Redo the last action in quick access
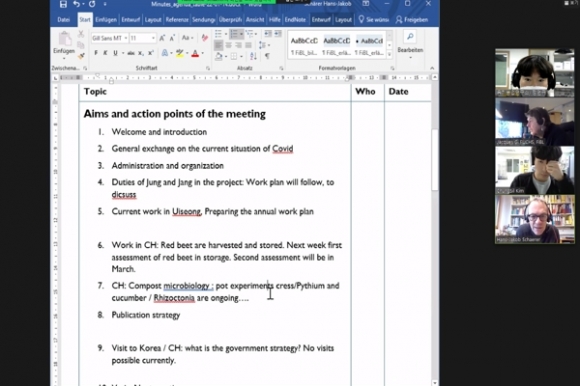Screen dimensions: 580x386 click(x=92, y=4)
